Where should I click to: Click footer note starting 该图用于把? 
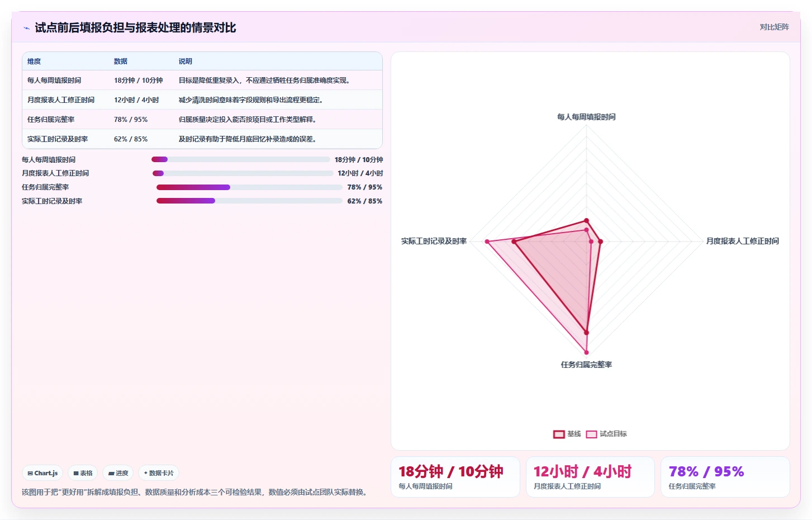(196, 492)
